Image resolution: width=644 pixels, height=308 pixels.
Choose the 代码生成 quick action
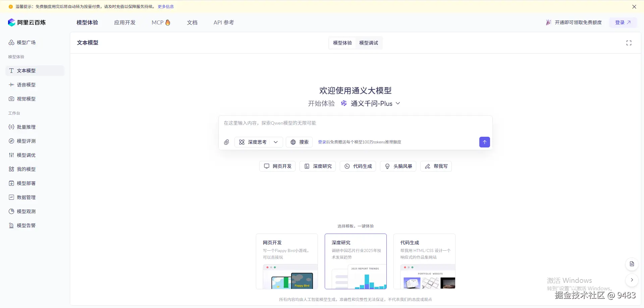358,166
